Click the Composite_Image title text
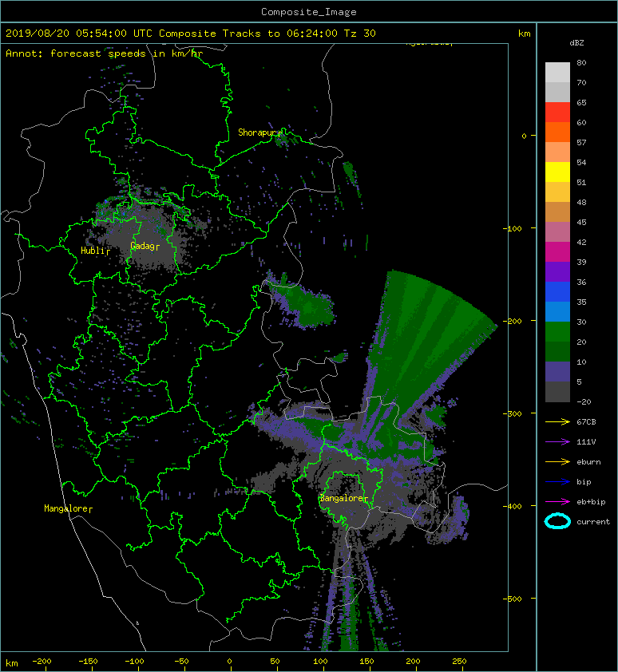Viewport: 618px width, 672px height. (x=309, y=12)
